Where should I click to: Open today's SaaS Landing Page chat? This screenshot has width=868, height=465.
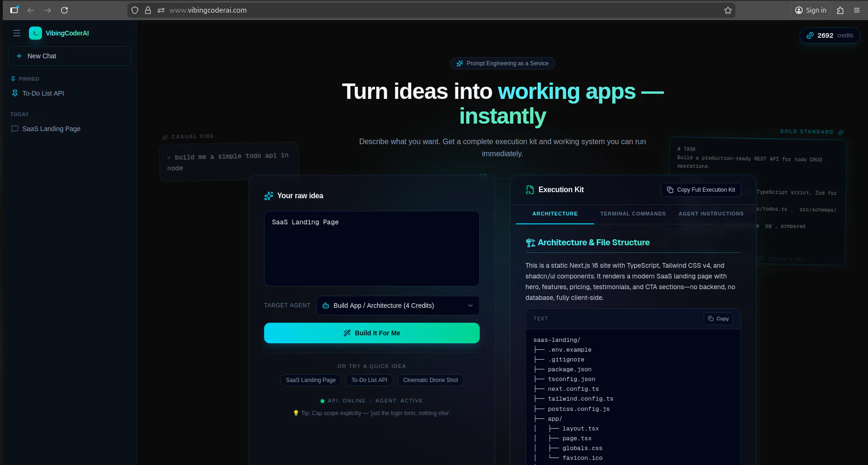pos(70,129)
